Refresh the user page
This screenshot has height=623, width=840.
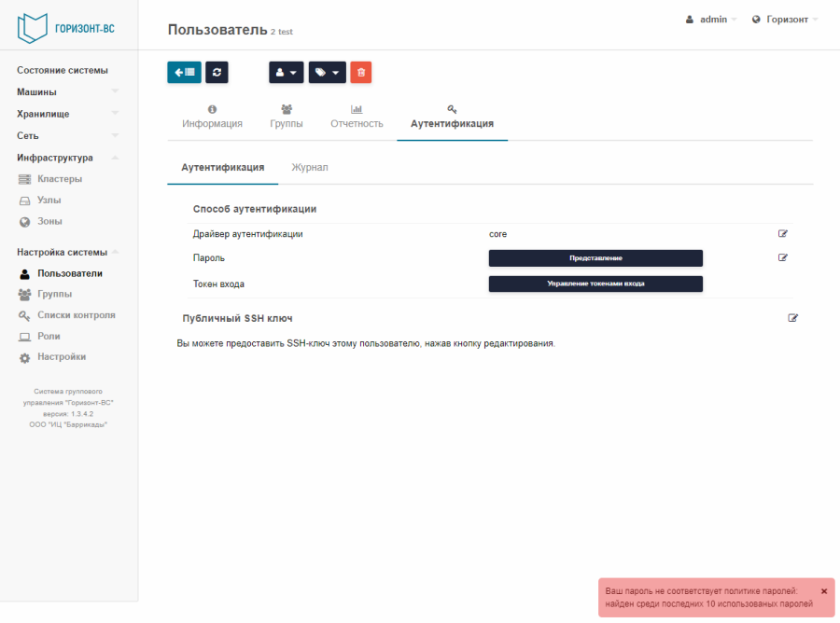tap(217, 72)
